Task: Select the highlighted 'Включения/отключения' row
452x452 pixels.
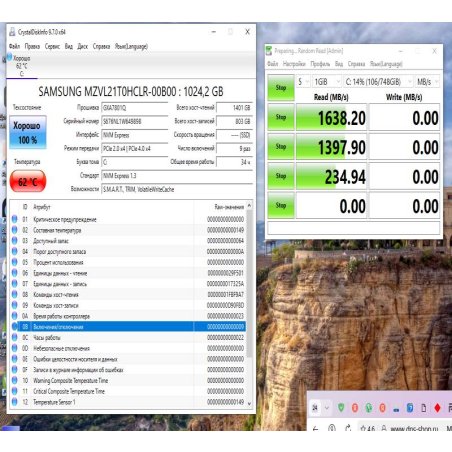Action: click(129, 326)
